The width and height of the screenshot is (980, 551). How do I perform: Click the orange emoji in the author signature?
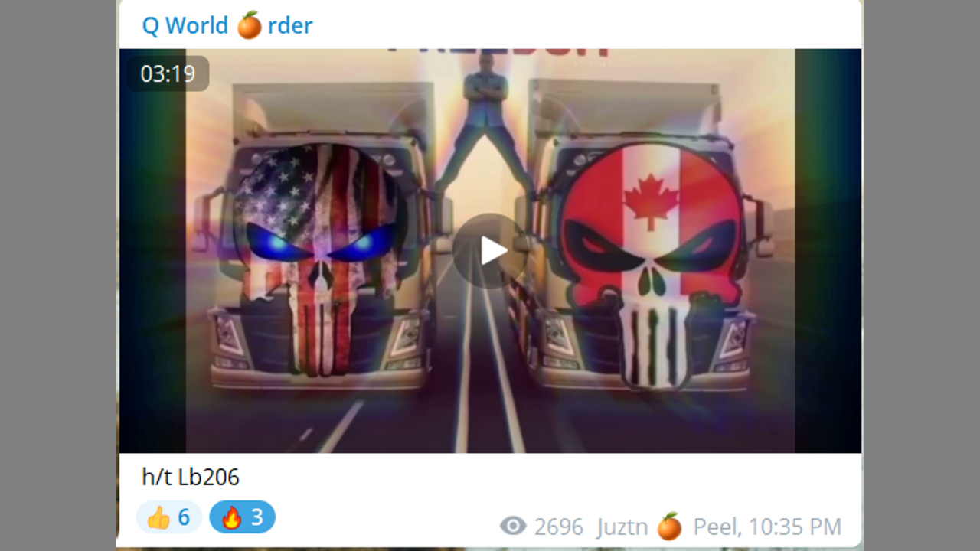click(669, 527)
